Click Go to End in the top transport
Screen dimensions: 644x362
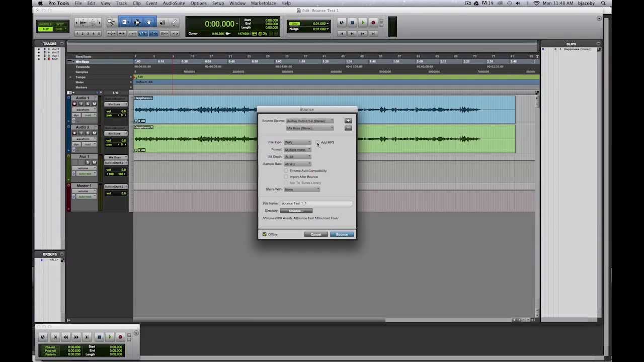tap(373, 34)
